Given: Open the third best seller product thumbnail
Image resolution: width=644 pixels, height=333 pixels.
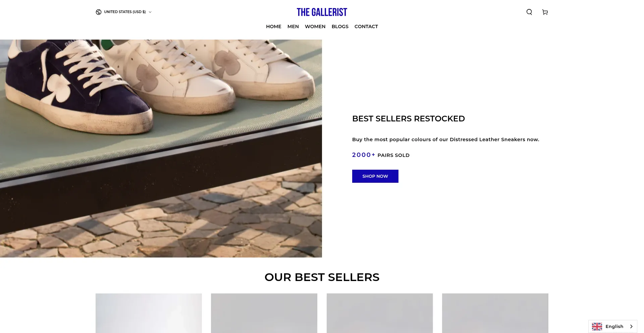Looking at the screenshot, I should point(380,313).
